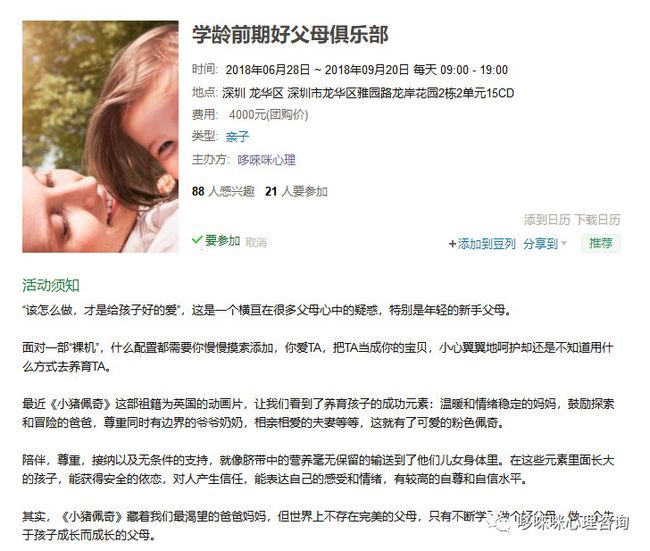This screenshot has width=650, height=551.
Task: Click the 推荐 recommend button
Action: [601, 243]
